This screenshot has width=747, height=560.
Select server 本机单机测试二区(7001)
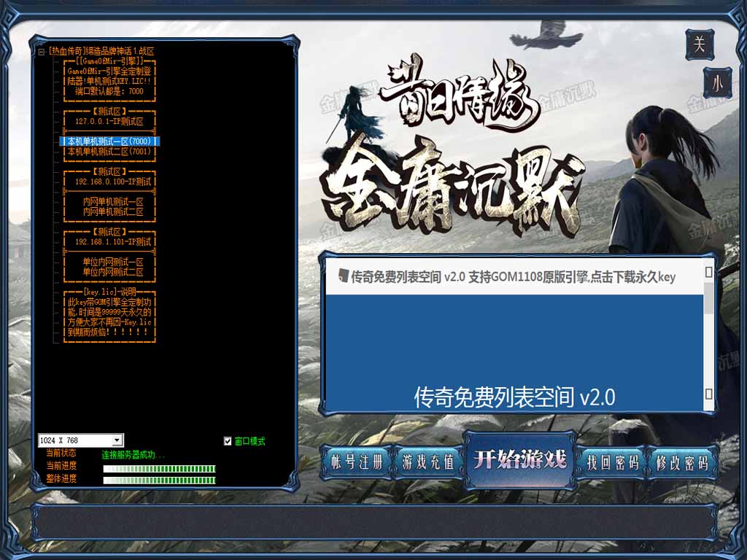(x=109, y=152)
